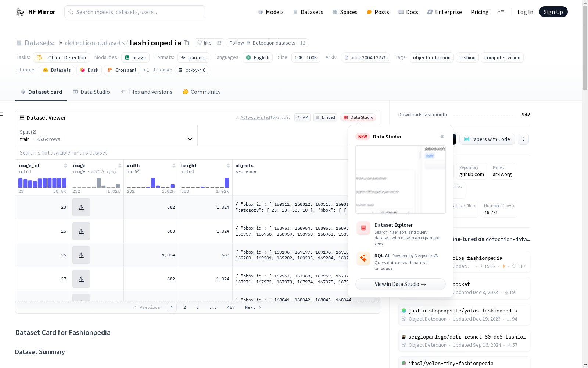Open the Croissant library tag dropdown
This screenshot has height=368, width=588.
[x=122, y=70]
